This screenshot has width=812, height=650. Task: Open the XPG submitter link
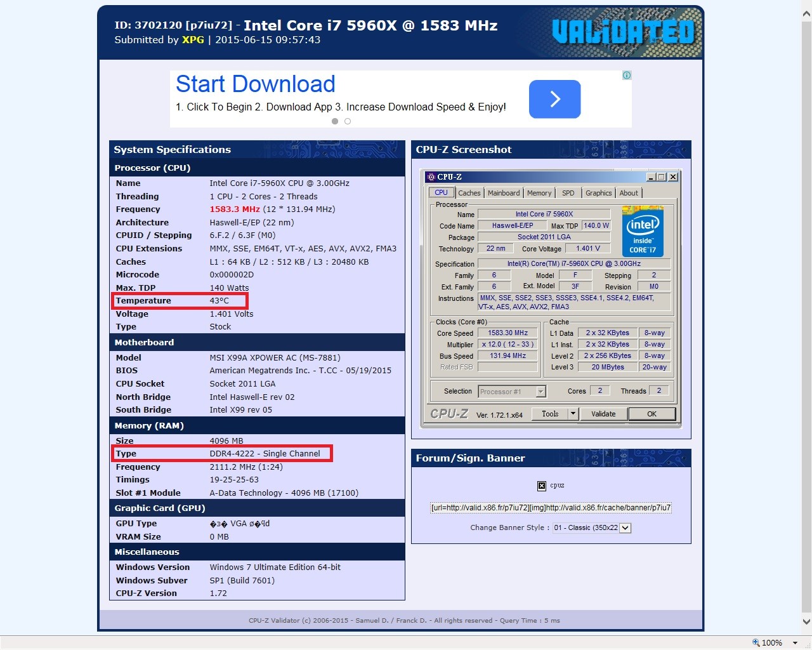pyautogui.click(x=193, y=39)
